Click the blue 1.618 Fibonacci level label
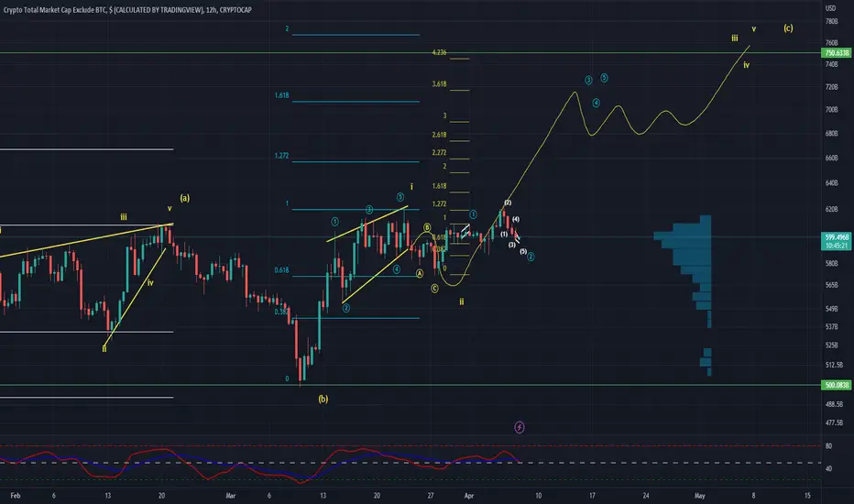Screen dimensions: 854x504 coord(281,95)
